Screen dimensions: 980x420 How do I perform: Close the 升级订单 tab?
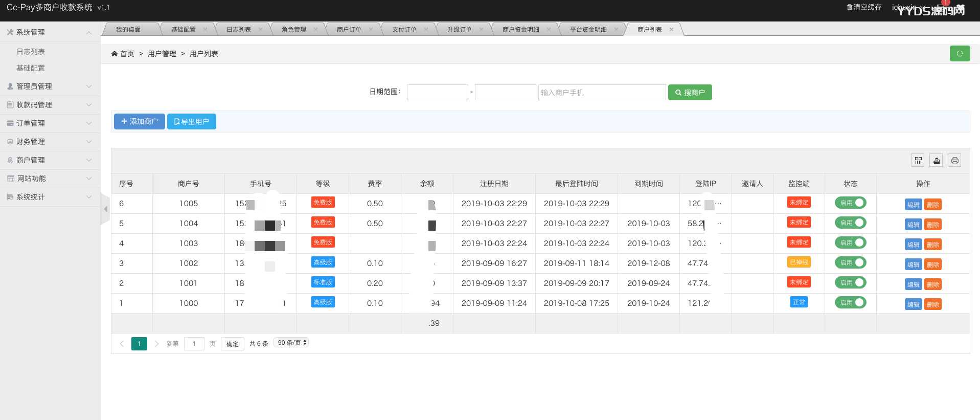coord(481,29)
